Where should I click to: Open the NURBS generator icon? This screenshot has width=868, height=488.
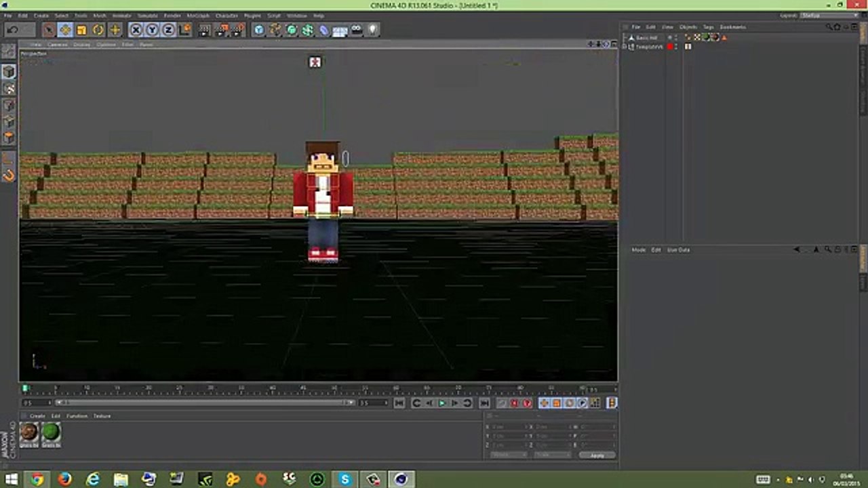(x=292, y=30)
